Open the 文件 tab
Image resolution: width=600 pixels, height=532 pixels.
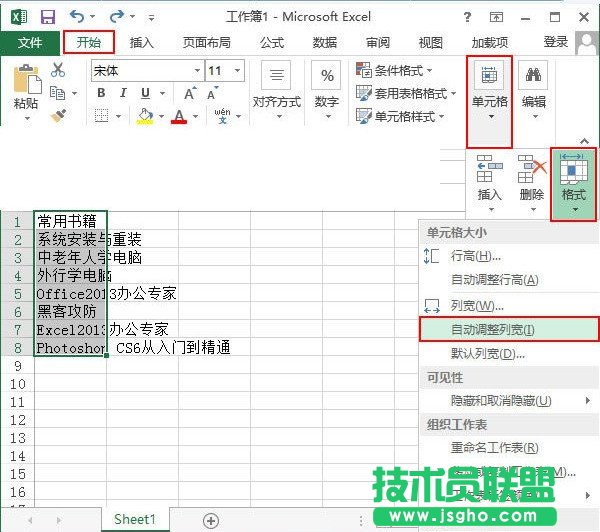(30, 42)
